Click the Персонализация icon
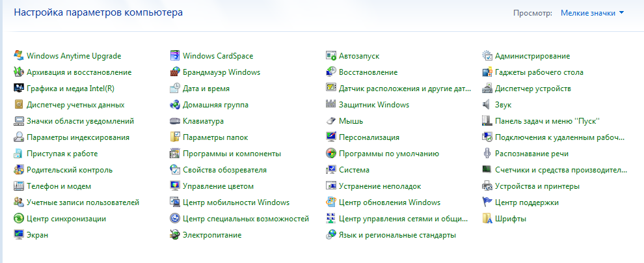Screen dimensions: 644x263 331,137
